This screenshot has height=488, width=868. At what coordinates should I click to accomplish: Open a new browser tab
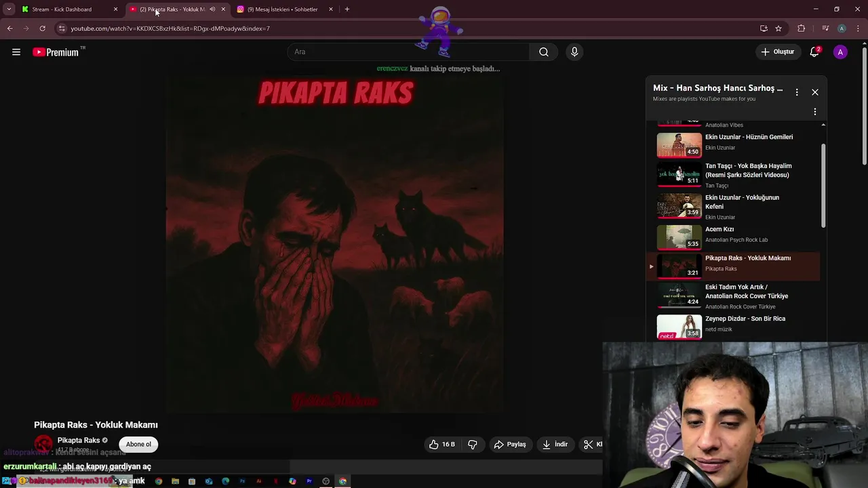[x=347, y=9]
